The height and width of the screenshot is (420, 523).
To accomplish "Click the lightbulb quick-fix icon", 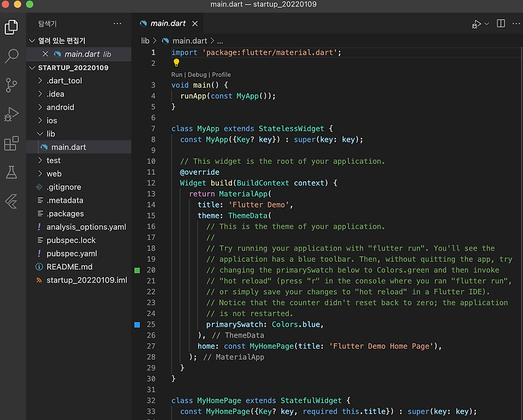I will point(176,63).
